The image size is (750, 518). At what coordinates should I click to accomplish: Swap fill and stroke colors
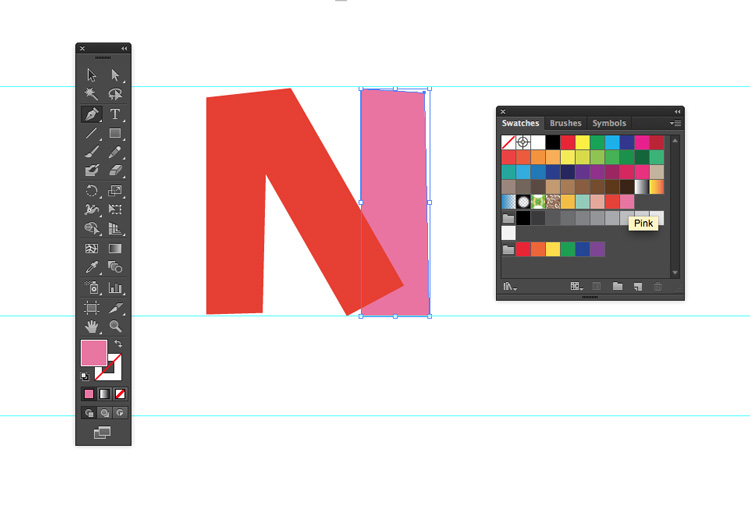click(118, 343)
